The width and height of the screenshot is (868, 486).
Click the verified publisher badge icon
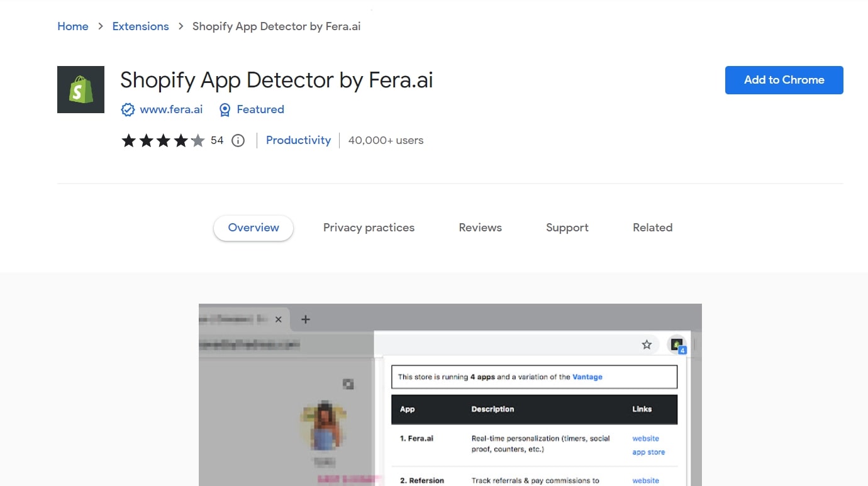[x=128, y=110]
